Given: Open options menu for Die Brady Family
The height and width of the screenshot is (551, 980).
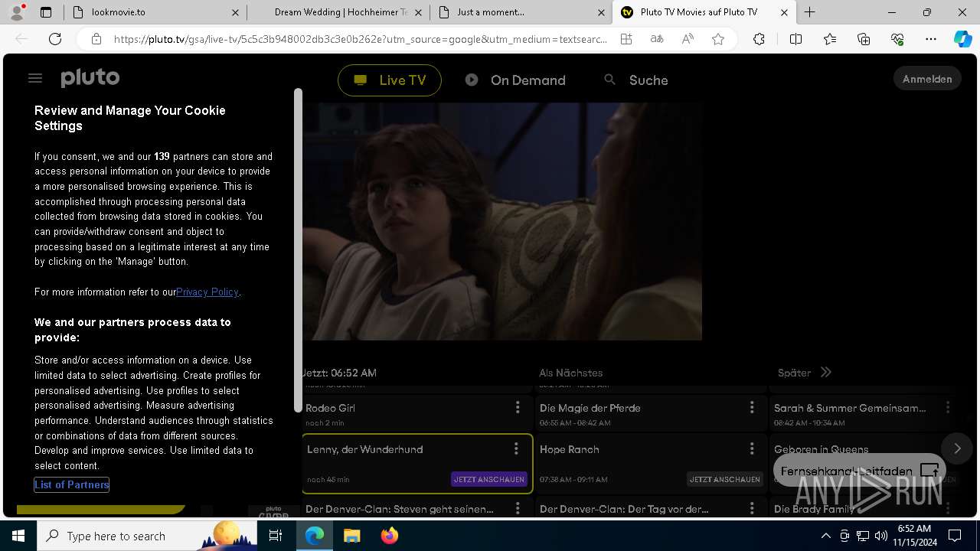Looking at the screenshot, I should [948, 508].
